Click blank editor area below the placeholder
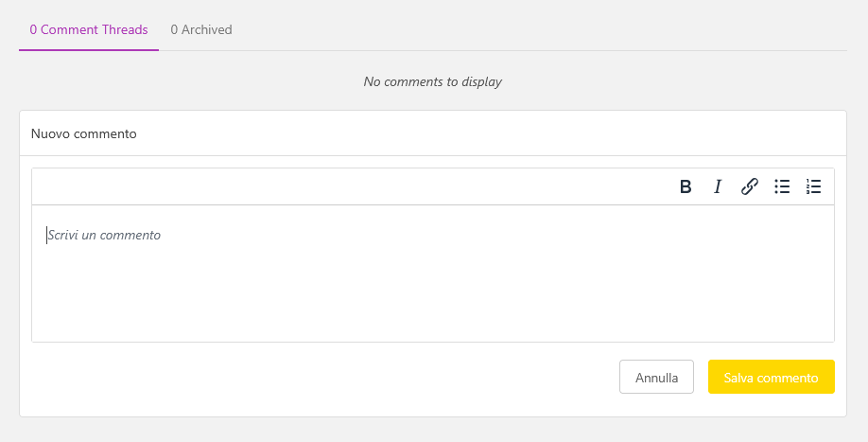 pyautogui.click(x=433, y=293)
